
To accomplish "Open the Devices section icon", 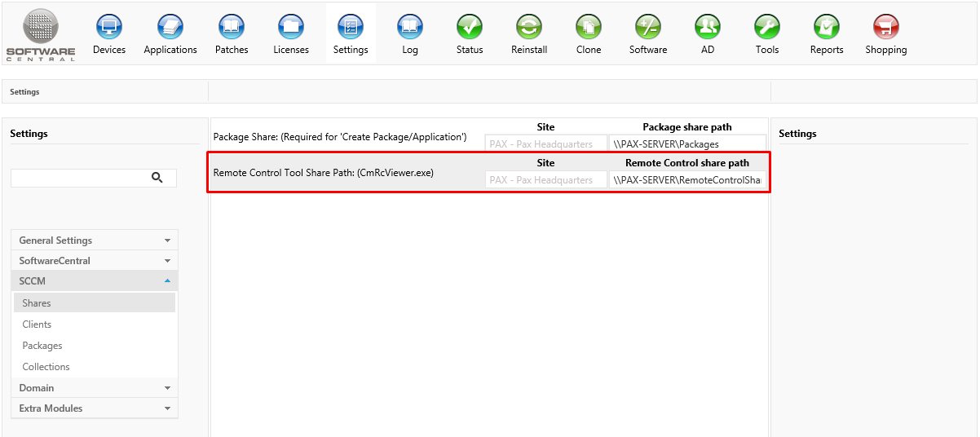I will [x=109, y=28].
